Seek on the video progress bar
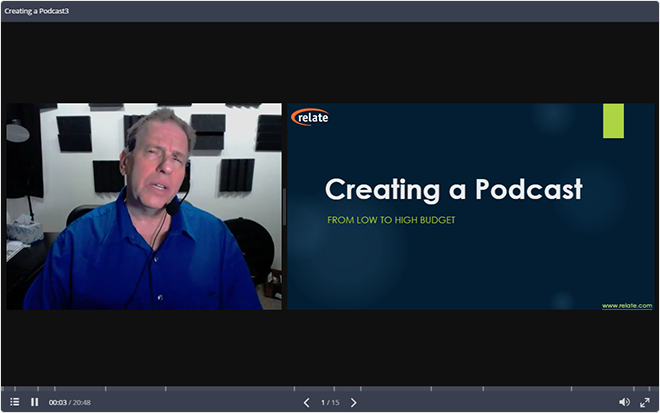This screenshot has width=660, height=413. tap(330, 388)
